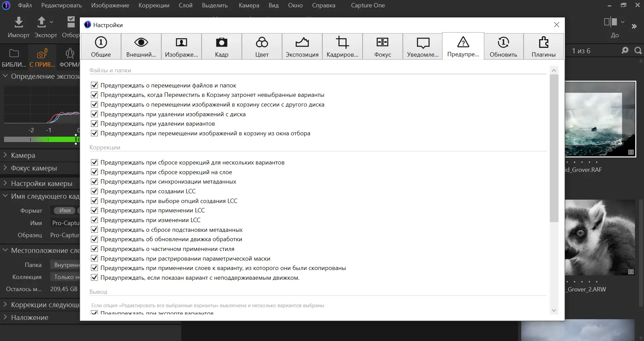
Task: Expand the Коррекции следующего кадра panel
Action: coord(5,304)
